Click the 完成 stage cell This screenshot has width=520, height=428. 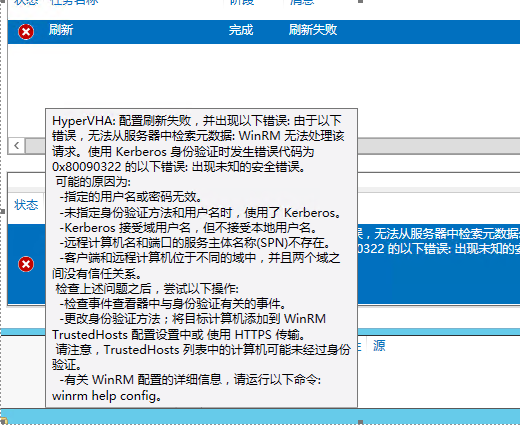241,30
